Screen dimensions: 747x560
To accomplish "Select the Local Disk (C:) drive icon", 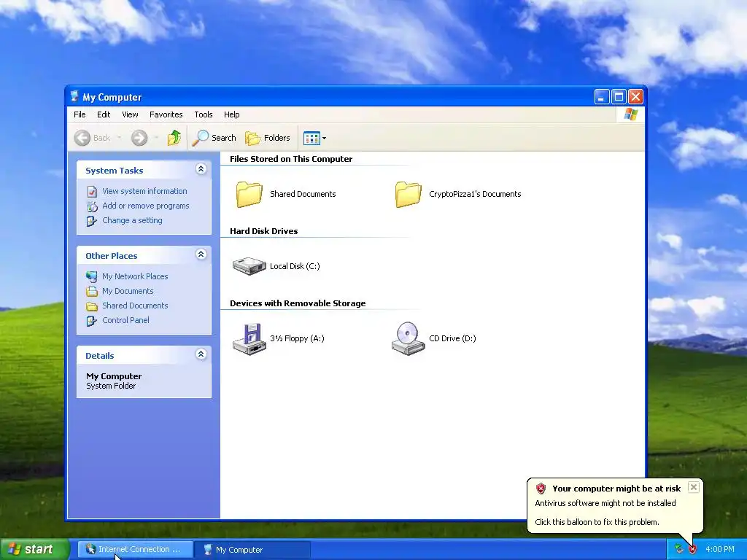I will coord(249,266).
